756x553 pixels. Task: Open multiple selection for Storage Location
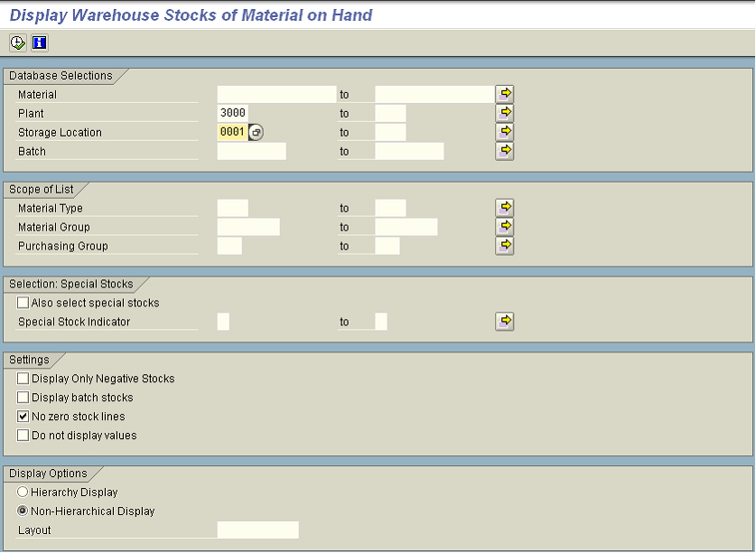[x=505, y=132]
